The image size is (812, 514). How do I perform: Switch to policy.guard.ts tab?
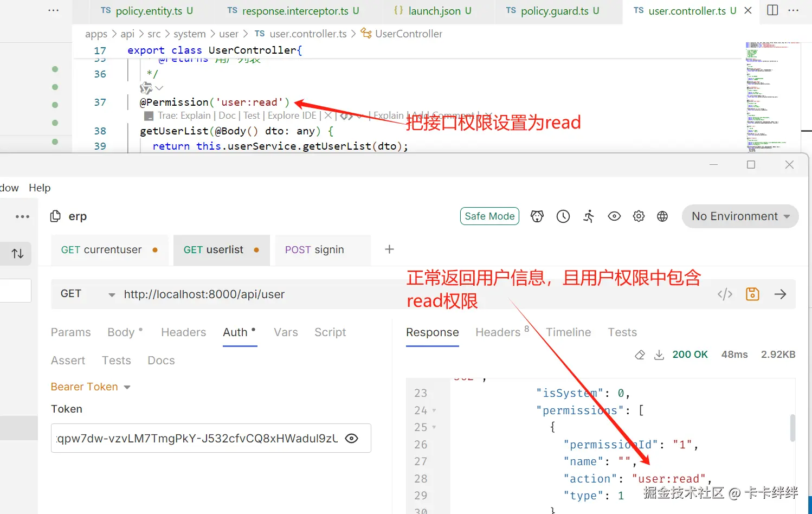click(x=553, y=11)
